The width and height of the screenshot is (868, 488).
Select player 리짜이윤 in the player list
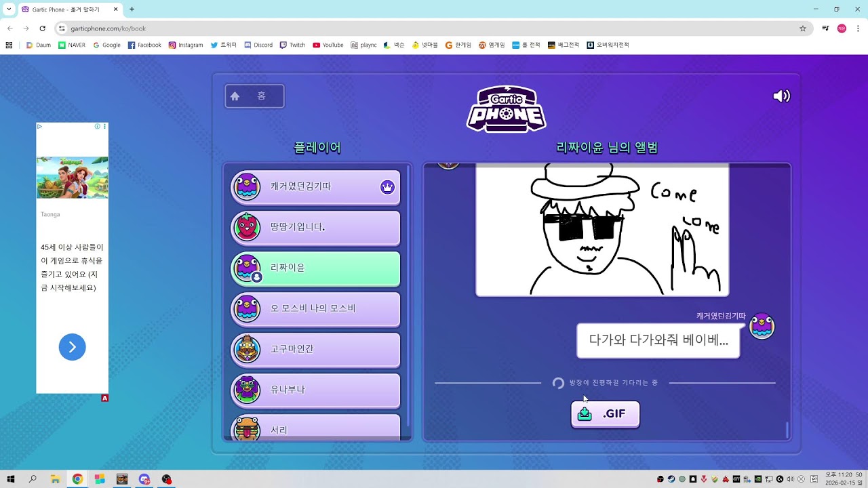pos(315,268)
